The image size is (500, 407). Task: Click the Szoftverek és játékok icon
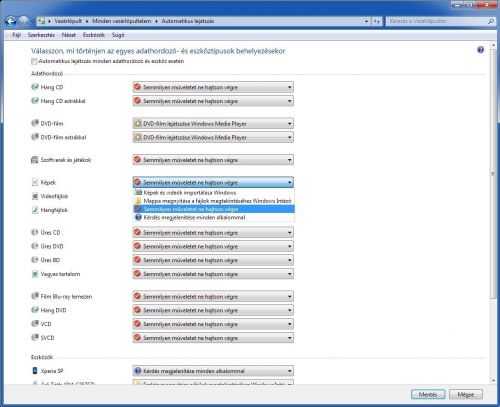[x=35, y=160]
